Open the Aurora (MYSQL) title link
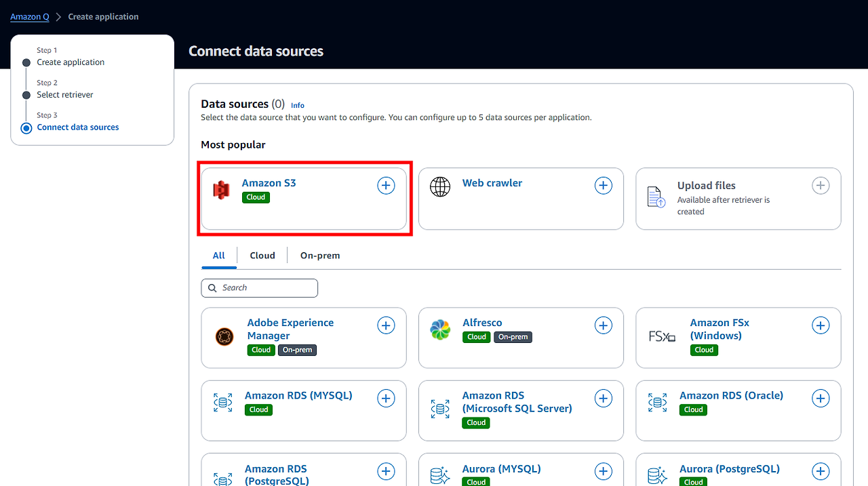Screen dimensions: 868x486 tap(502, 468)
